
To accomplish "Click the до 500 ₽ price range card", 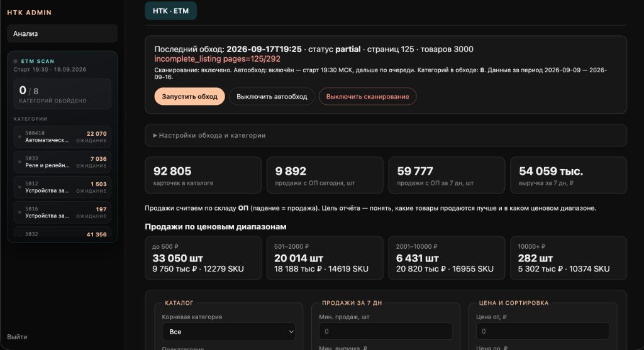I will click(x=203, y=258).
